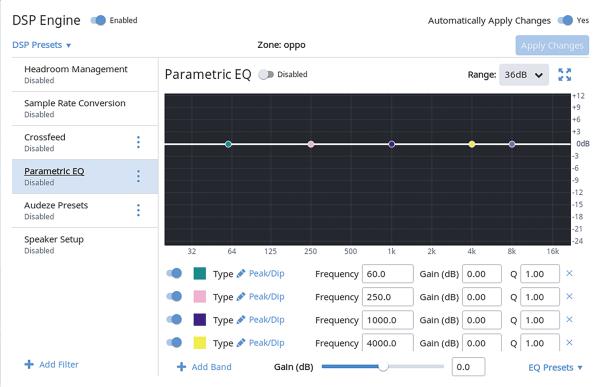Click the yellow swatch of 4000.0 band
600x387 pixels.
[x=200, y=342]
